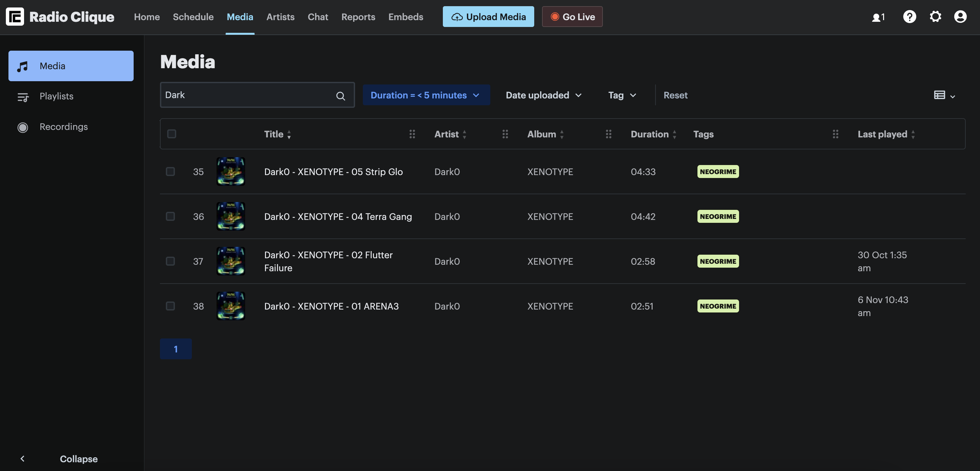The height and width of the screenshot is (471, 980).
Task: Click the Title column drag handle
Action: click(412, 134)
